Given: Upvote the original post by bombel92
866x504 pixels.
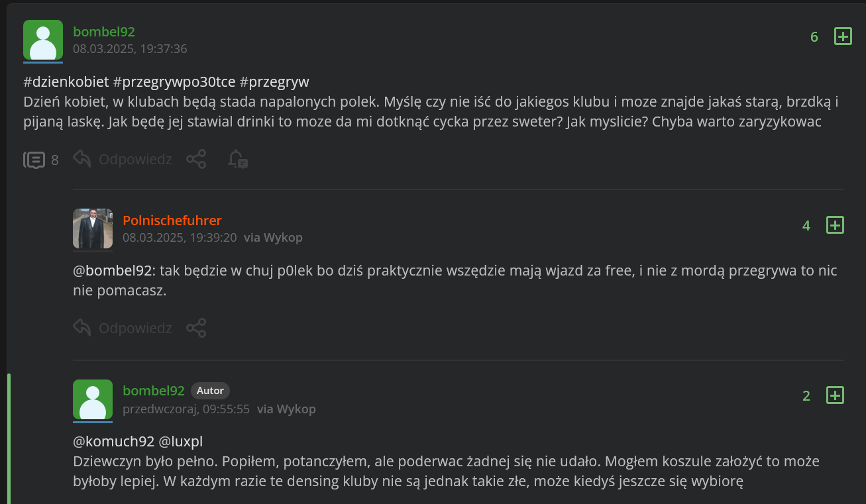Looking at the screenshot, I should tap(842, 36).
